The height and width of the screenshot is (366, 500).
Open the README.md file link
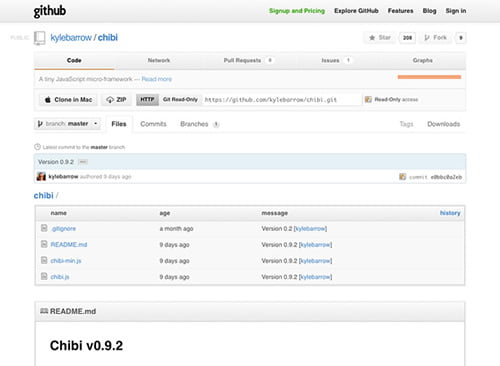69,245
